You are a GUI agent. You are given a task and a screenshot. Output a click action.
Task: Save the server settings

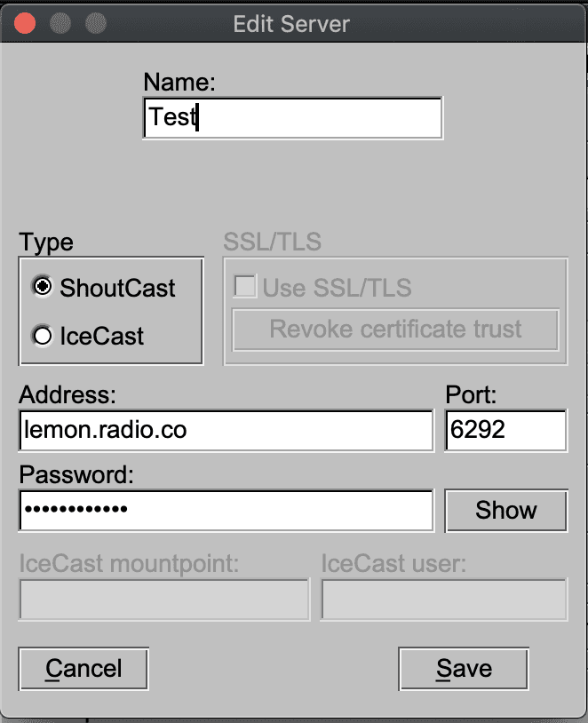pos(463,669)
